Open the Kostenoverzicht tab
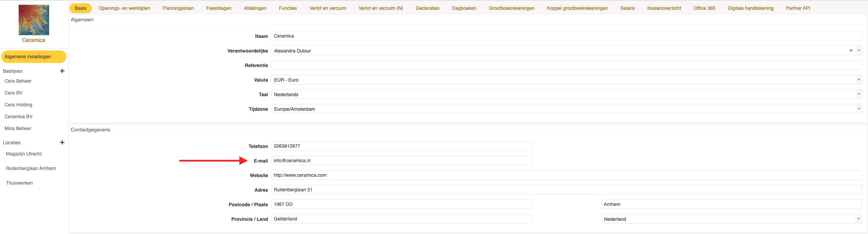868x234 pixels. point(664,8)
